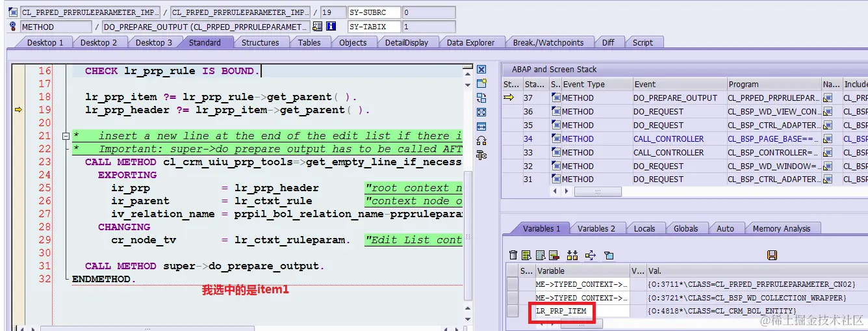868x331 pixels.
Task: Switch to Globals tab
Action: [x=685, y=228]
